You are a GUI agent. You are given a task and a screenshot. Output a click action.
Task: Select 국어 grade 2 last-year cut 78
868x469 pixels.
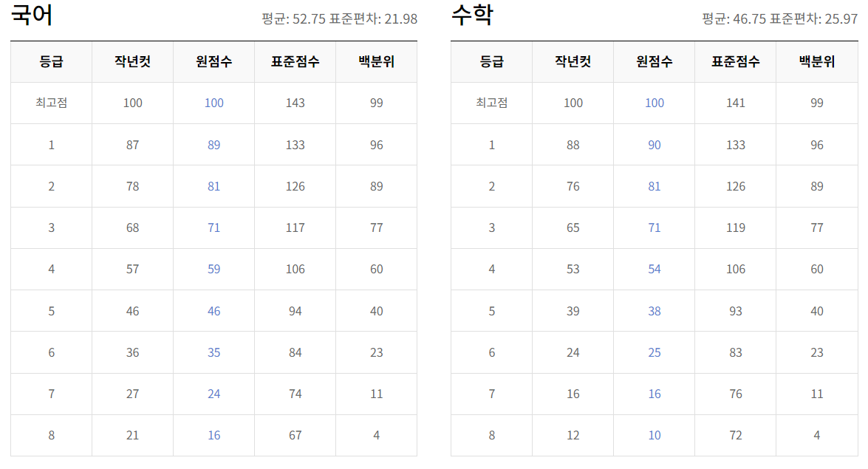(132, 187)
